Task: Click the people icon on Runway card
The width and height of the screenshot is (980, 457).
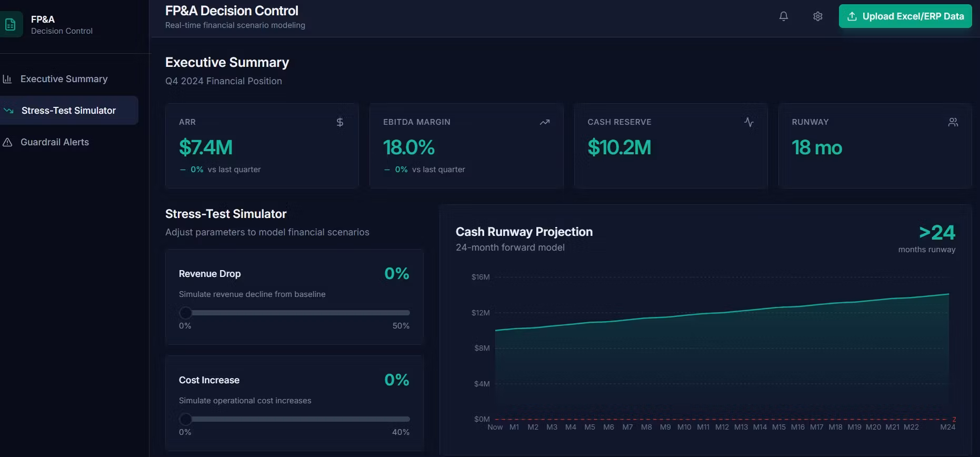Action: click(x=953, y=122)
